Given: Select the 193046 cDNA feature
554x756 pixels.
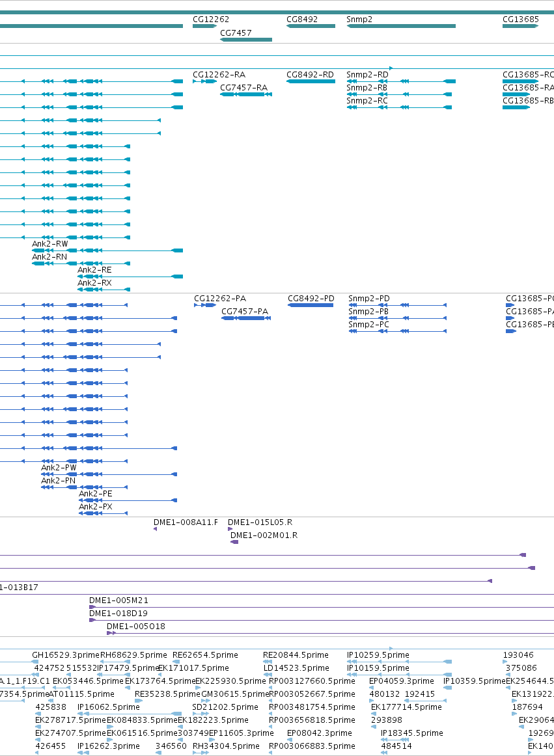Looking at the screenshot, I should [505, 662].
